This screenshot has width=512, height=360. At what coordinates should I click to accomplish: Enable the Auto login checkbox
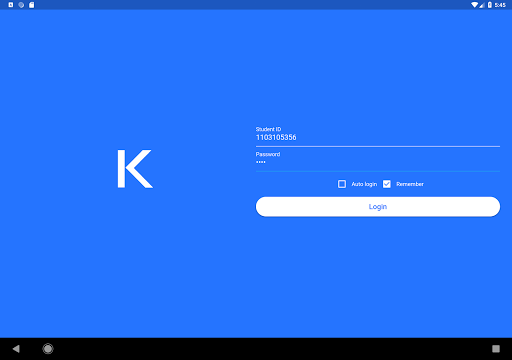(342, 184)
